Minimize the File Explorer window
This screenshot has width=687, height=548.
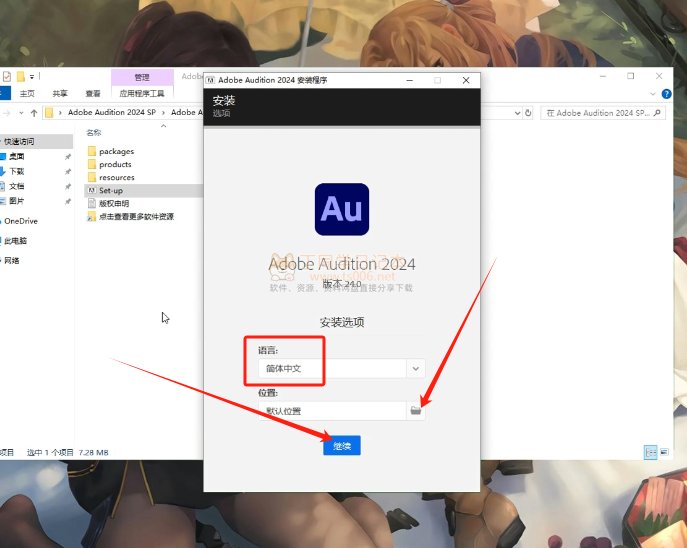click(603, 76)
